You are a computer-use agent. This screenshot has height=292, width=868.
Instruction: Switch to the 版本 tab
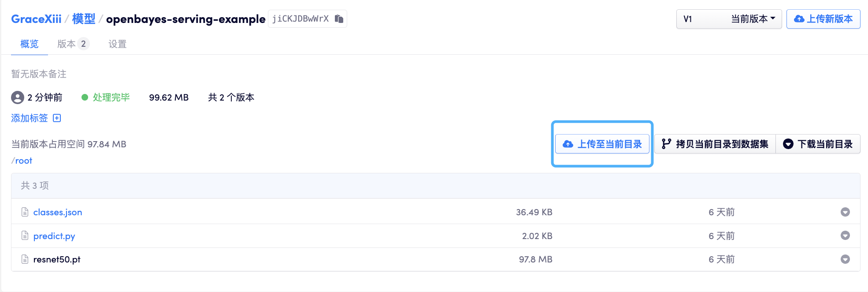point(73,44)
